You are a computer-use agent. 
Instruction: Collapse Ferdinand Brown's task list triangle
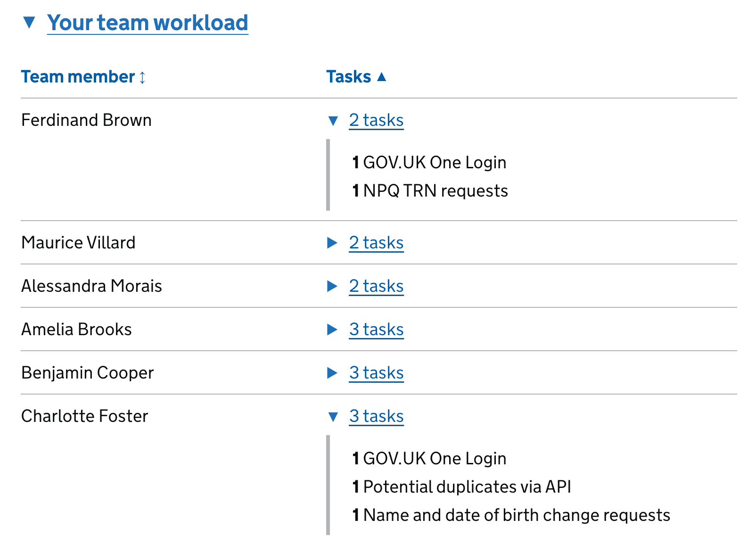[333, 121]
